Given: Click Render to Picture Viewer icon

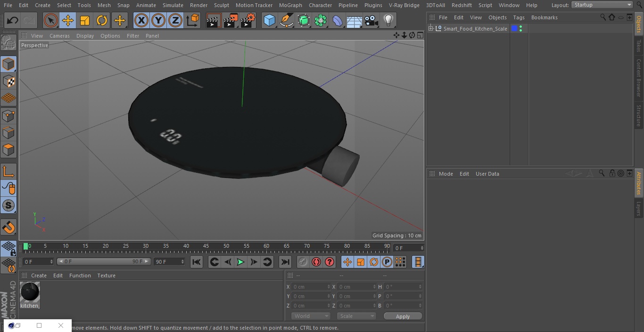Looking at the screenshot, I should tap(231, 21).
